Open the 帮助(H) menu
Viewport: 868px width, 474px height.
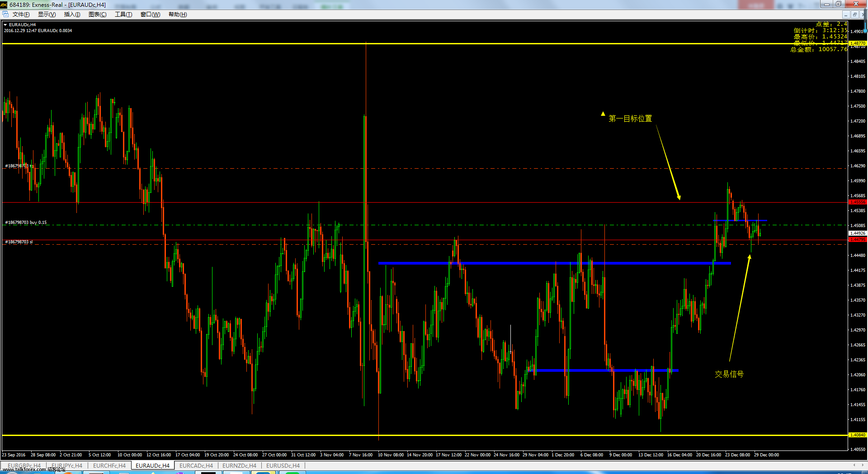pyautogui.click(x=178, y=14)
